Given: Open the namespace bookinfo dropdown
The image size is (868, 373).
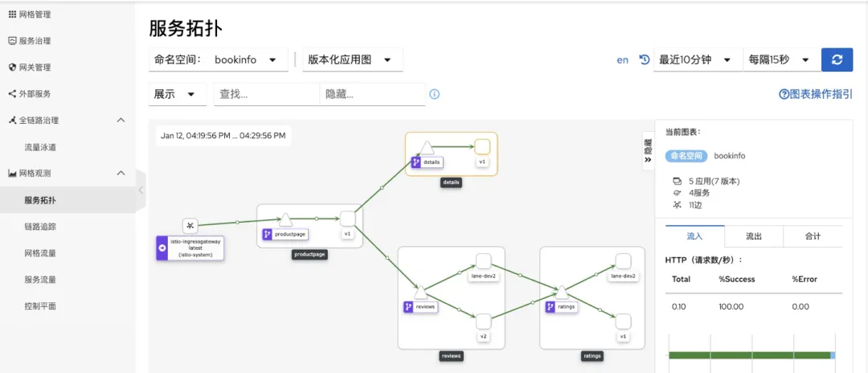Looking at the screenshot, I should (219, 59).
